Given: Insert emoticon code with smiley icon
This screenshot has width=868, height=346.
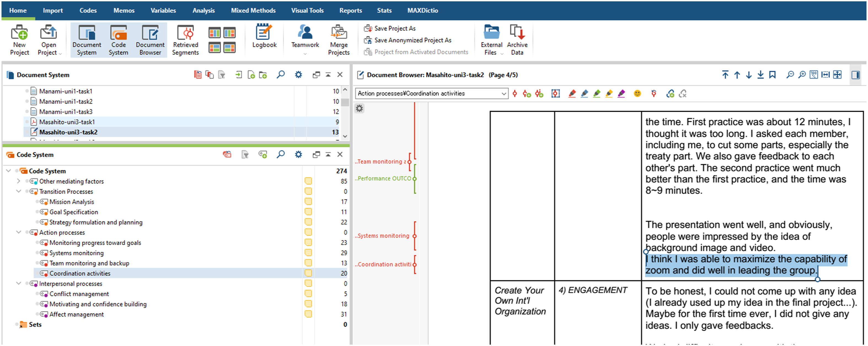Looking at the screenshot, I should pyautogui.click(x=637, y=94).
